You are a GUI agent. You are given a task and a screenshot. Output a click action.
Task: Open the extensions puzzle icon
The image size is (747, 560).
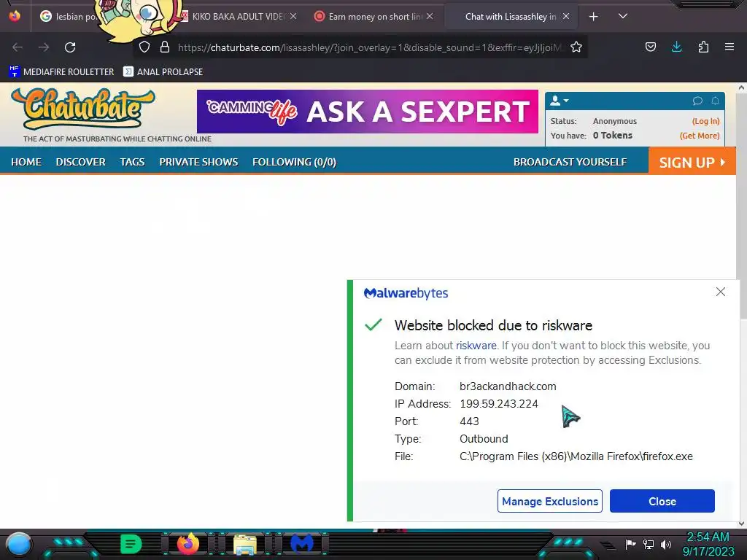pos(703,47)
